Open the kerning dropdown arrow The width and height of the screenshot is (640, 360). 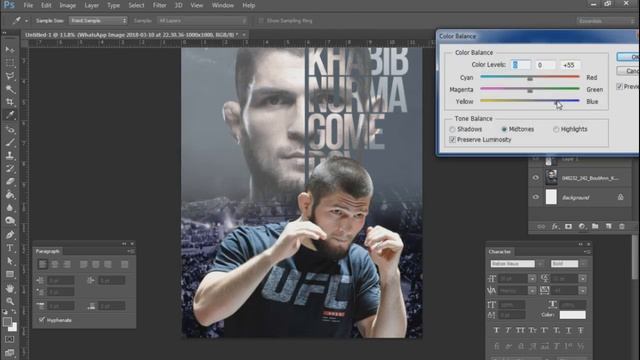click(x=532, y=291)
